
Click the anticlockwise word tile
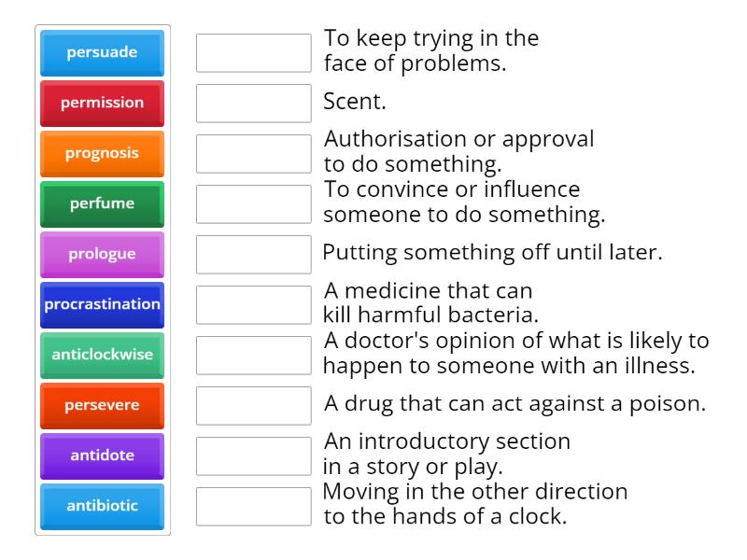click(x=101, y=355)
